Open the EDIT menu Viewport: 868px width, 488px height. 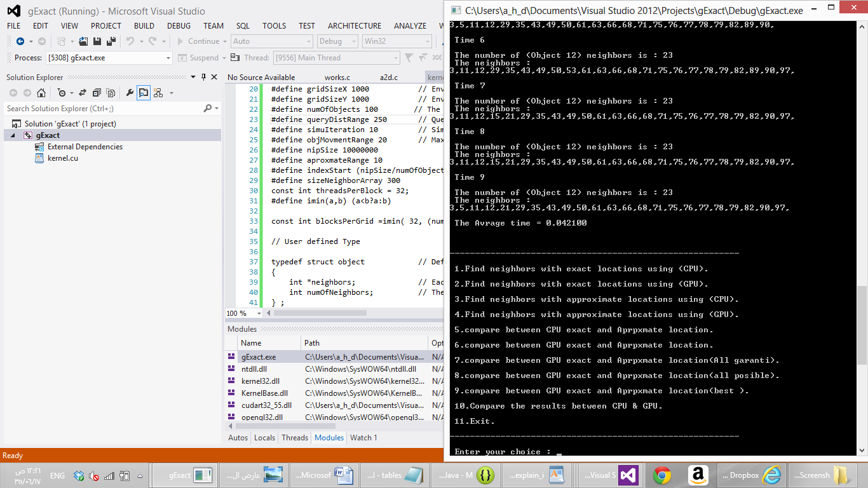pyautogui.click(x=41, y=26)
